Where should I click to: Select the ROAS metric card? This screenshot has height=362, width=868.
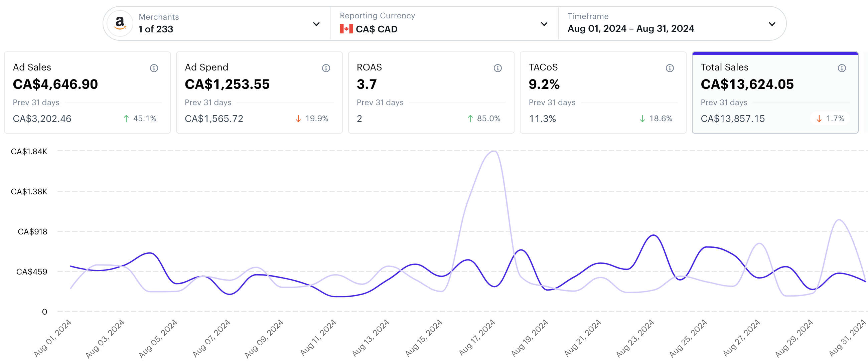[x=431, y=92]
